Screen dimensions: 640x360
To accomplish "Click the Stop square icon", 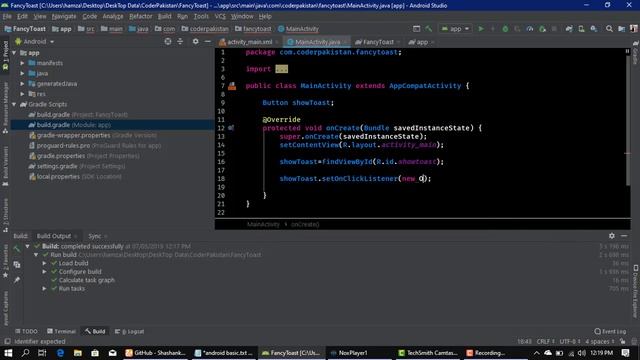I will click(x=554, y=29).
